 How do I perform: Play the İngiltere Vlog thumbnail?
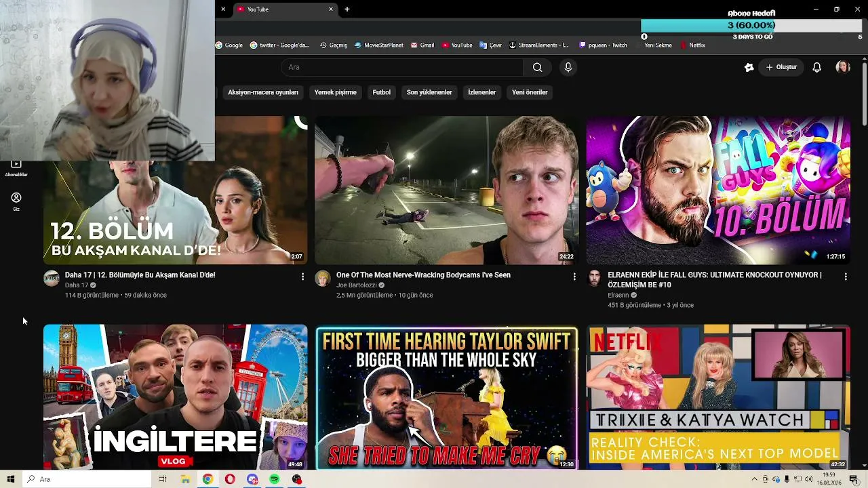(175, 397)
